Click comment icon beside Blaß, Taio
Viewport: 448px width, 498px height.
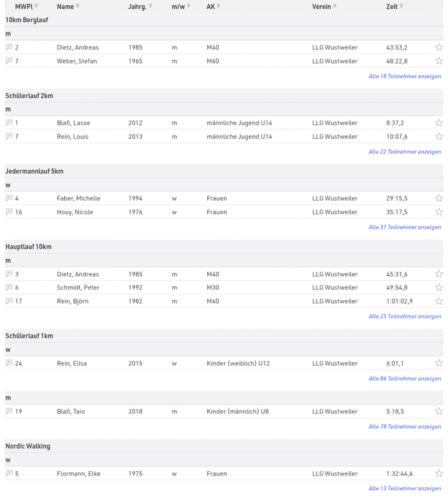point(9,411)
